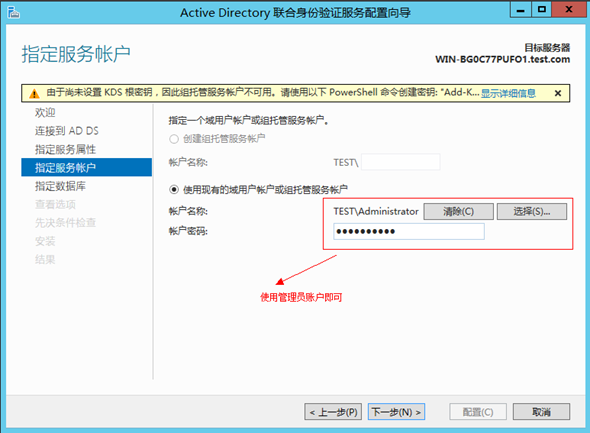
Task: Maximize the configuration wizard window
Action: click(541, 10)
